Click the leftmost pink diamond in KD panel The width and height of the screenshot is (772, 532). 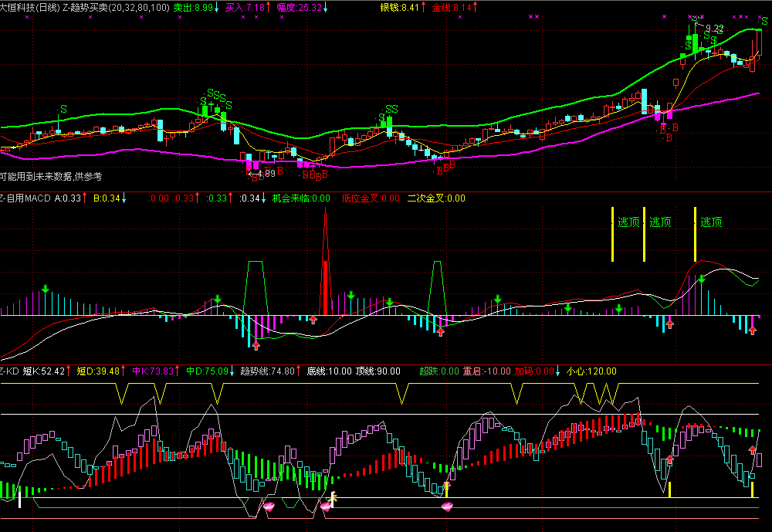(269, 506)
